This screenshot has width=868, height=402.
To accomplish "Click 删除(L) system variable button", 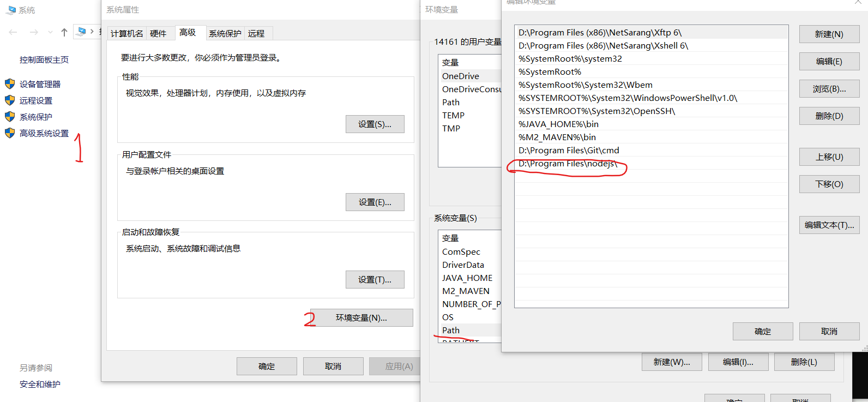I will click(804, 362).
